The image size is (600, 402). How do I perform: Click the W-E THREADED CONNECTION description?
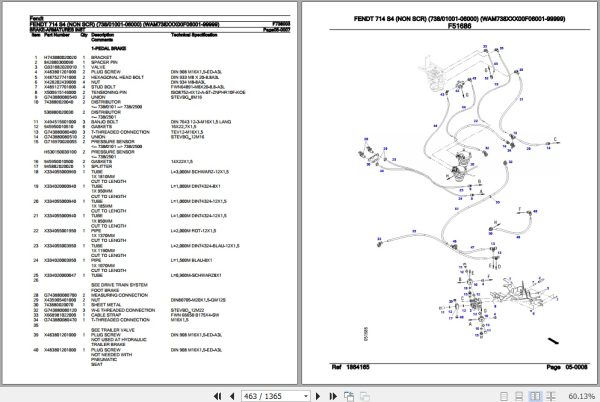(x=123, y=310)
